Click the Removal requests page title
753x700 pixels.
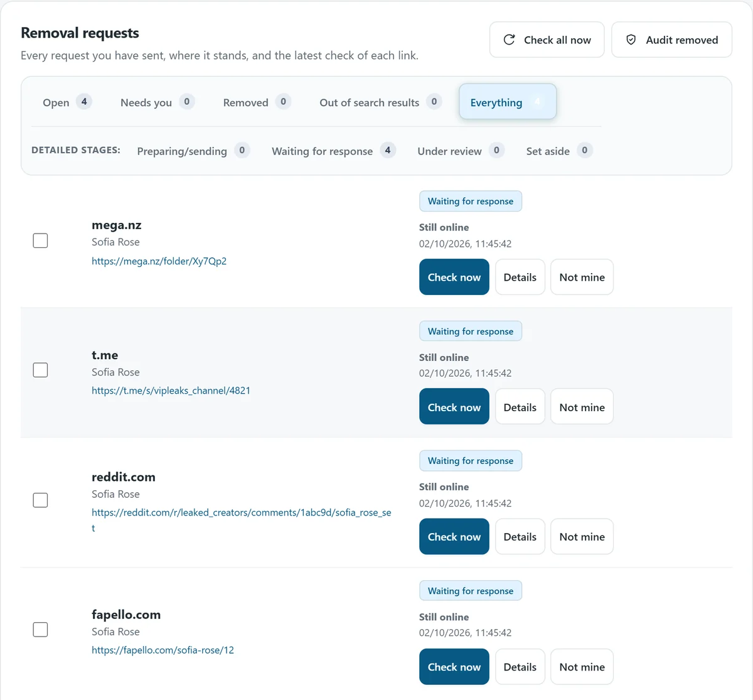pos(80,33)
